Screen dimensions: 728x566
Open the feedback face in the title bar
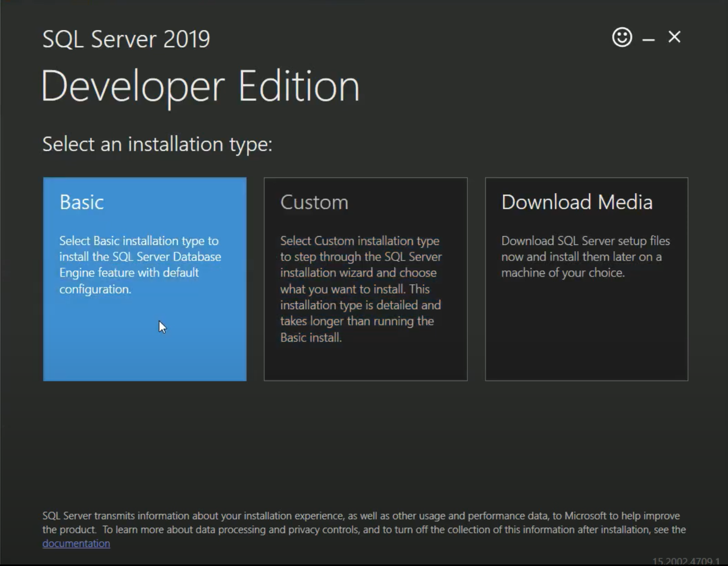pos(621,37)
